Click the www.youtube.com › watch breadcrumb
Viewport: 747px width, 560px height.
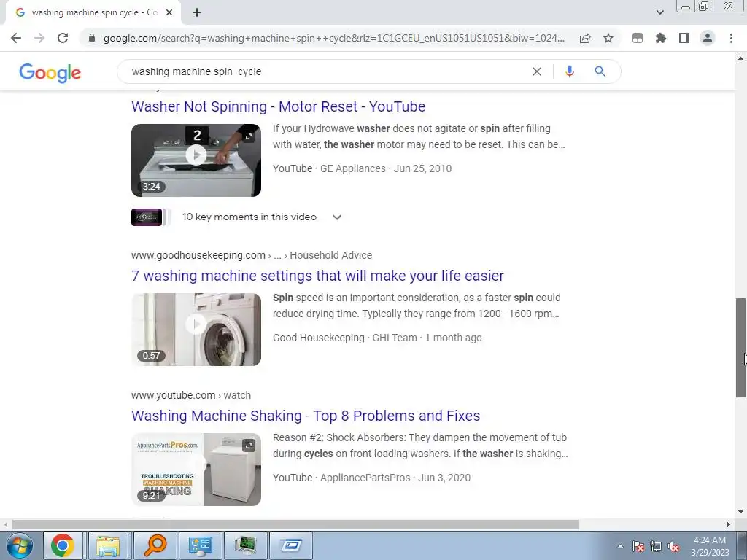191,395
